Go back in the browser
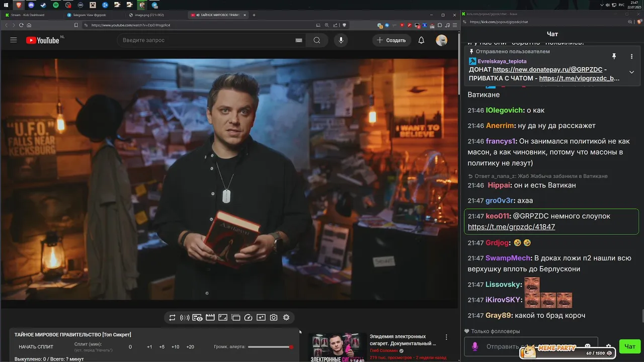This screenshot has height=362, width=644. (7, 25)
